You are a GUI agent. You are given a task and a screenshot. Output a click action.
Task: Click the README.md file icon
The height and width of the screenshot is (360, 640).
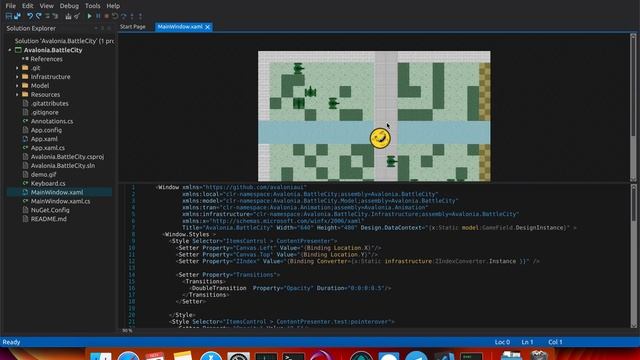25,219
